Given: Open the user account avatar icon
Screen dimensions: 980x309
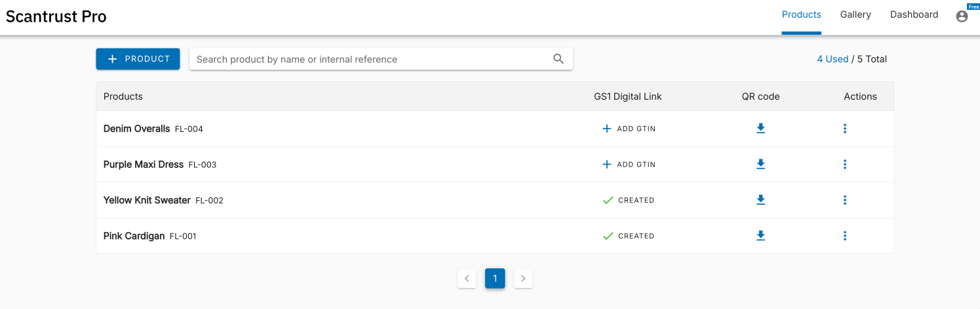Looking at the screenshot, I should pyautogui.click(x=962, y=16).
